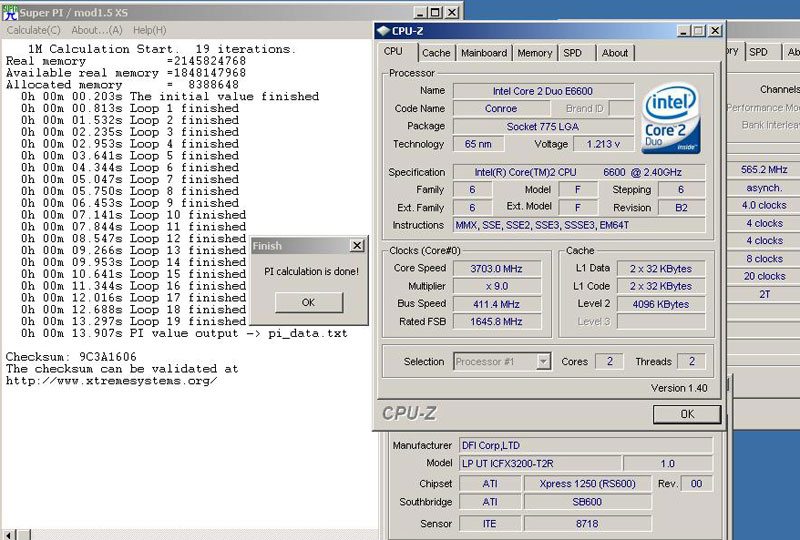Click the memory frequency 565.2 MHz value
The width and height of the screenshot is (800, 540).
click(764, 170)
